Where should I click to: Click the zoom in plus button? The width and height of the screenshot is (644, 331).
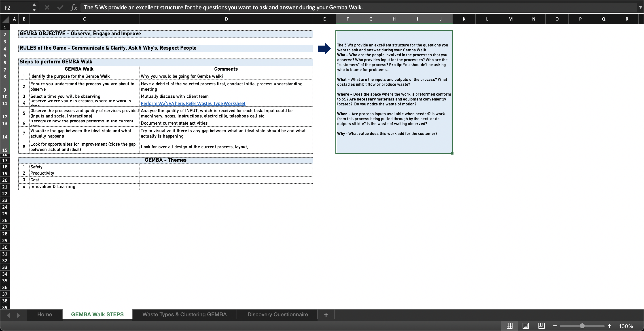click(x=610, y=326)
